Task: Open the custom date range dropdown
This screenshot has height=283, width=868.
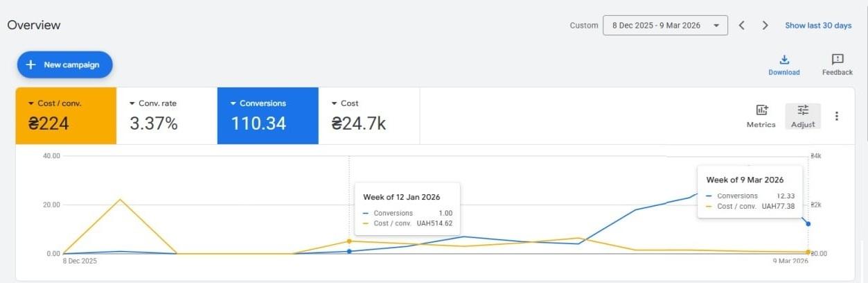Action: tap(665, 25)
